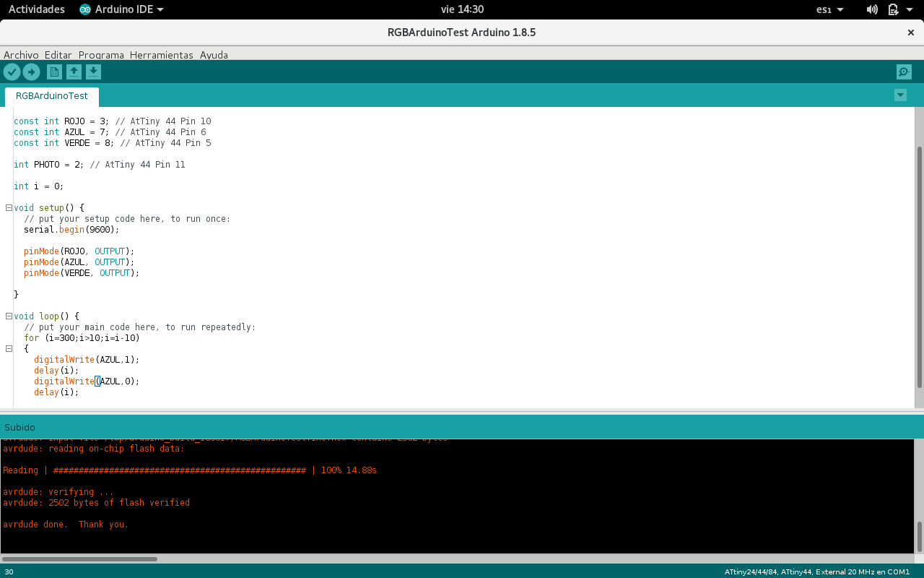The height and width of the screenshot is (578, 924).
Task: Select the RGBArduinoTest sketch tab
Action: (x=52, y=96)
